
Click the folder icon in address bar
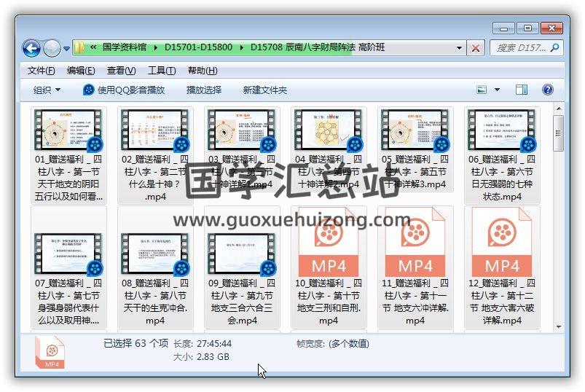click(x=79, y=47)
